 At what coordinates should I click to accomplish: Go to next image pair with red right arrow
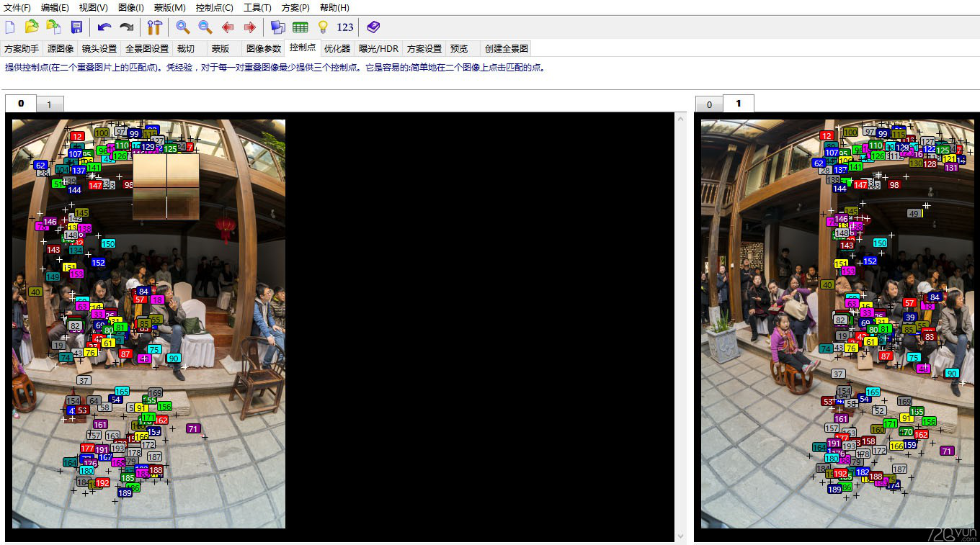(x=249, y=27)
